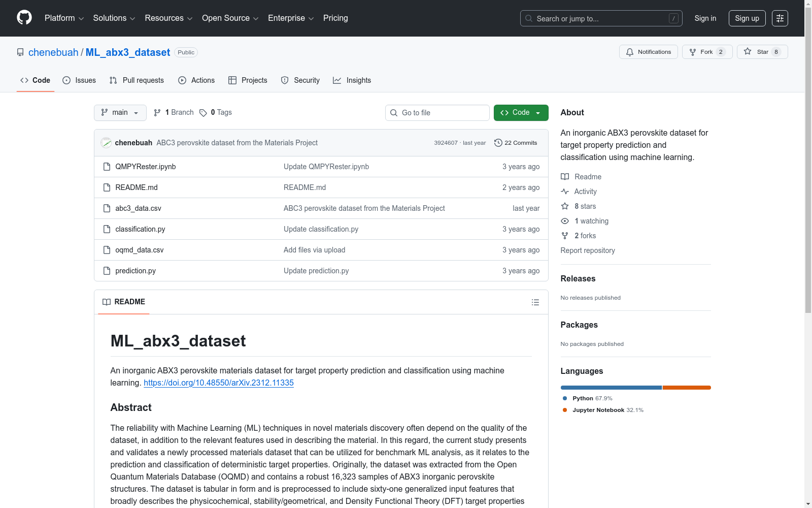Click the fork icon in the Fork button
Image resolution: width=812 pixels, height=508 pixels.
click(693, 52)
